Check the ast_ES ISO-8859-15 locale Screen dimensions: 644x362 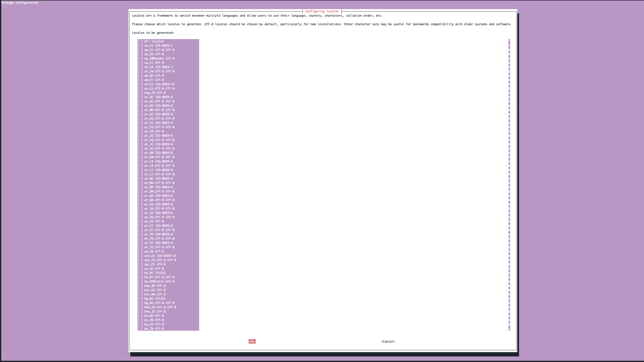click(x=140, y=256)
